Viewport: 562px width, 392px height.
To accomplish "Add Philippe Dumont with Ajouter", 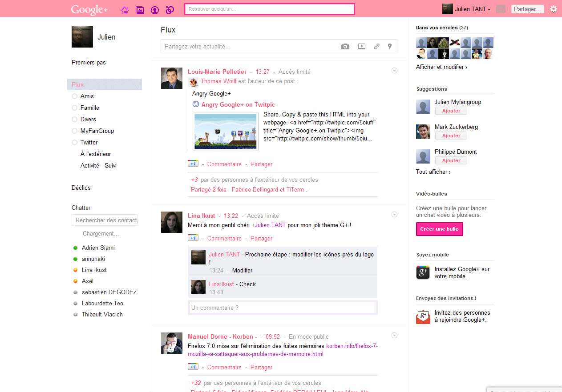I will (x=451, y=160).
